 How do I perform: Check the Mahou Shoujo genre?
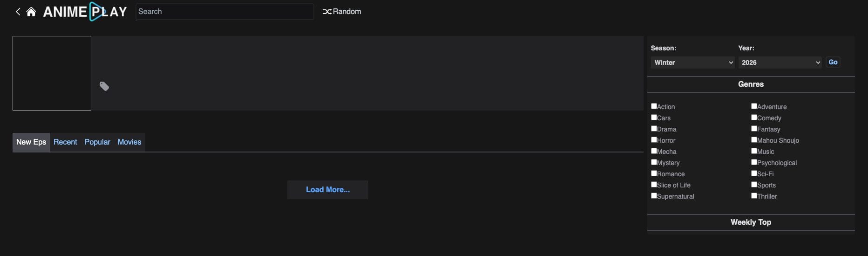(754, 140)
